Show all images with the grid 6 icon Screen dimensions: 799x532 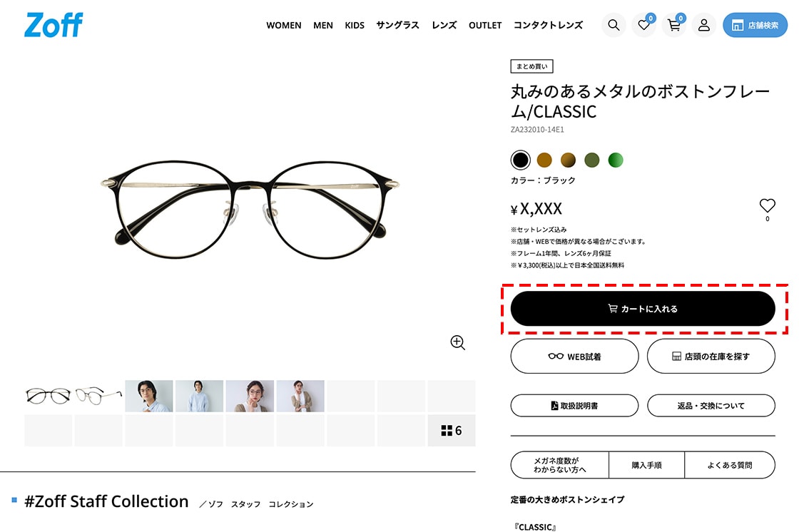[452, 431]
